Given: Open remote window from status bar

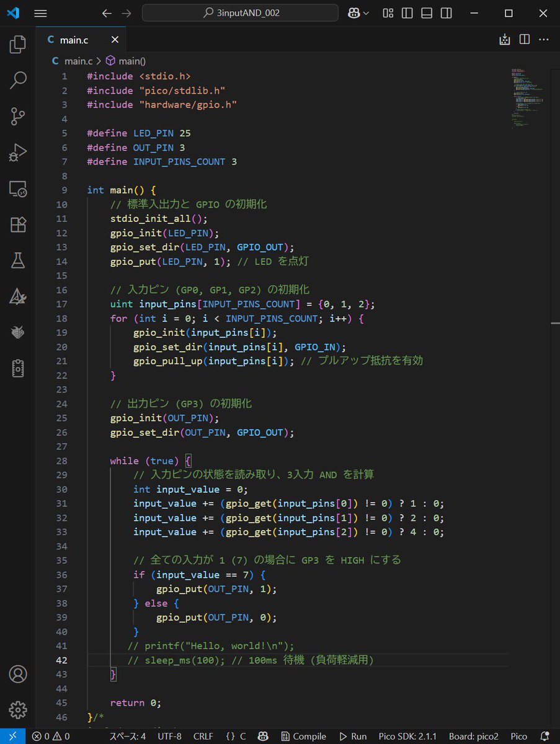Looking at the screenshot, I should [12, 737].
